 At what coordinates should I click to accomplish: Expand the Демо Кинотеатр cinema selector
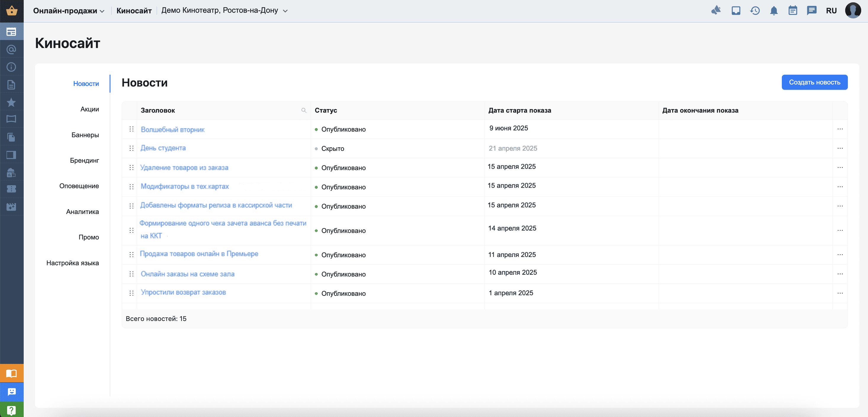(224, 11)
